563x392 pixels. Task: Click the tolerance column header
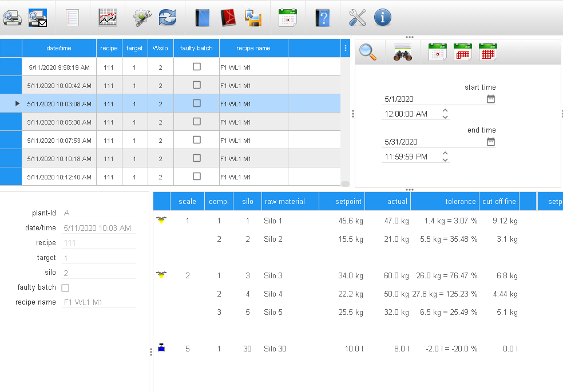coord(445,202)
